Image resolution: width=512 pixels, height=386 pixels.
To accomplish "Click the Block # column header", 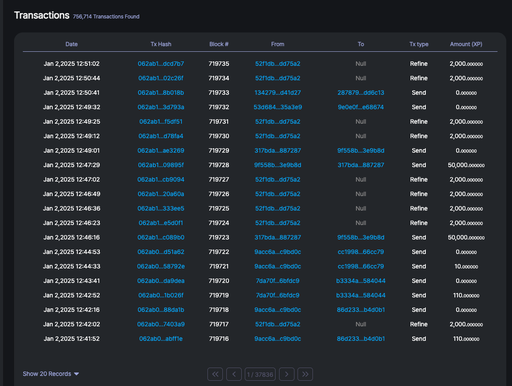I will (219, 44).
